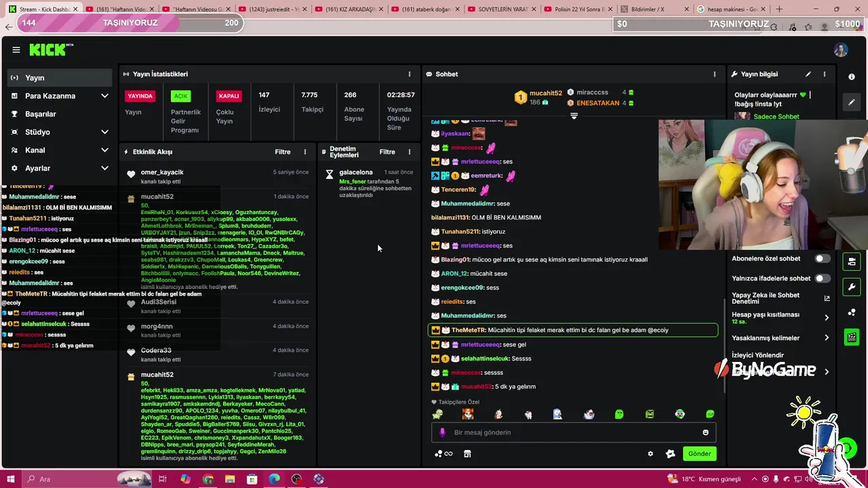
Task: Expand Stüdyo sidebar section
Action: [104, 132]
